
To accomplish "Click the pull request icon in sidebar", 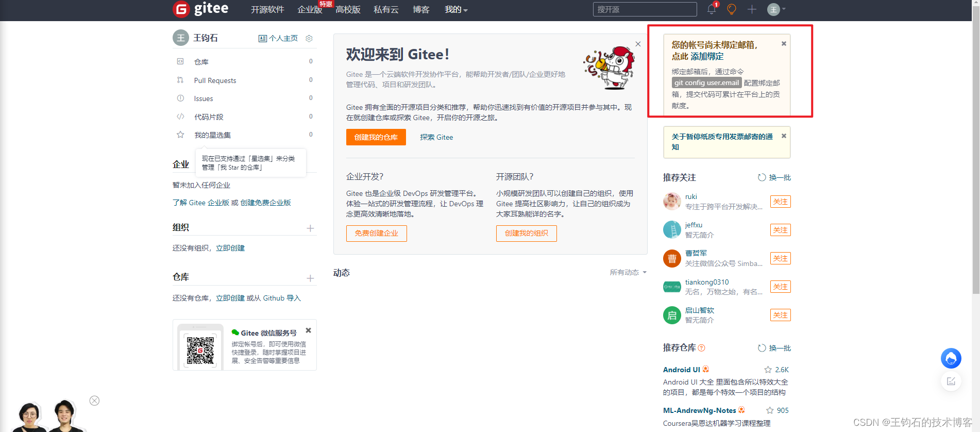I will [180, 80].
